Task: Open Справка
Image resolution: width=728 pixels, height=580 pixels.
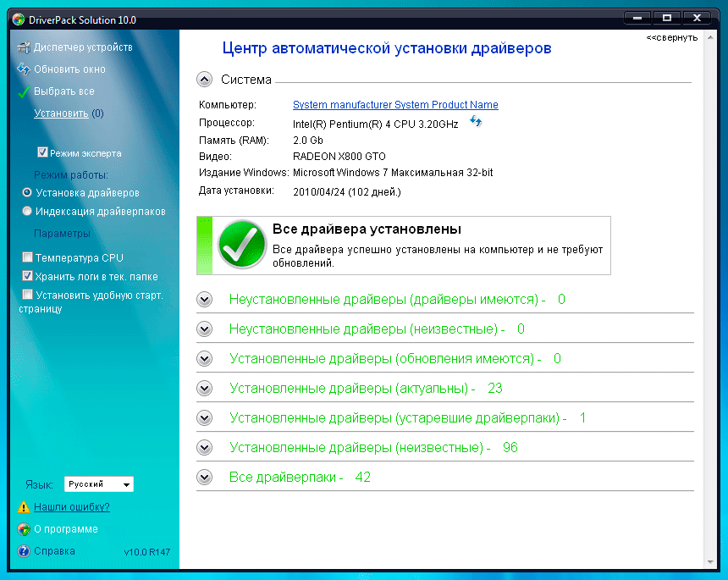Action: click(54, 551)
